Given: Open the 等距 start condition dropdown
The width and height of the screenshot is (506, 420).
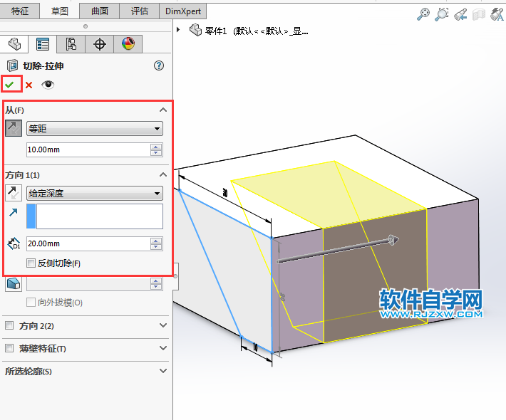Looking at the screenshot, I should [x=95, y=129].
